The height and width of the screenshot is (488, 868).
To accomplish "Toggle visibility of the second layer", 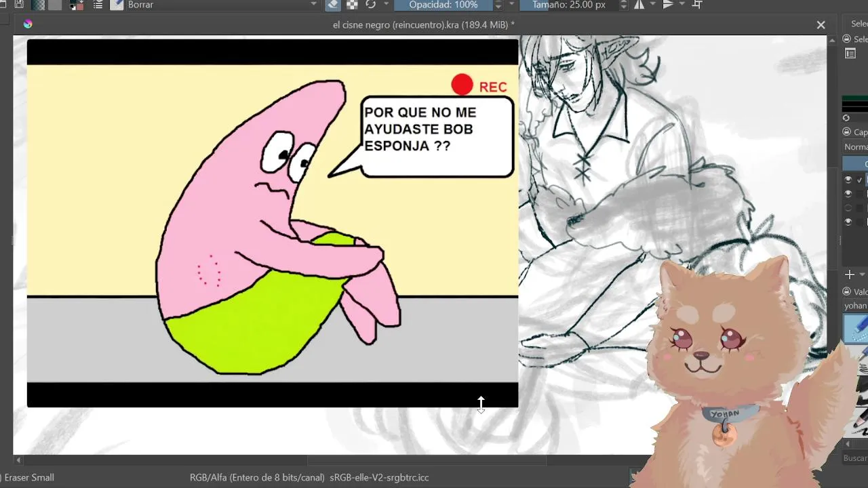I will pos(848,194).
